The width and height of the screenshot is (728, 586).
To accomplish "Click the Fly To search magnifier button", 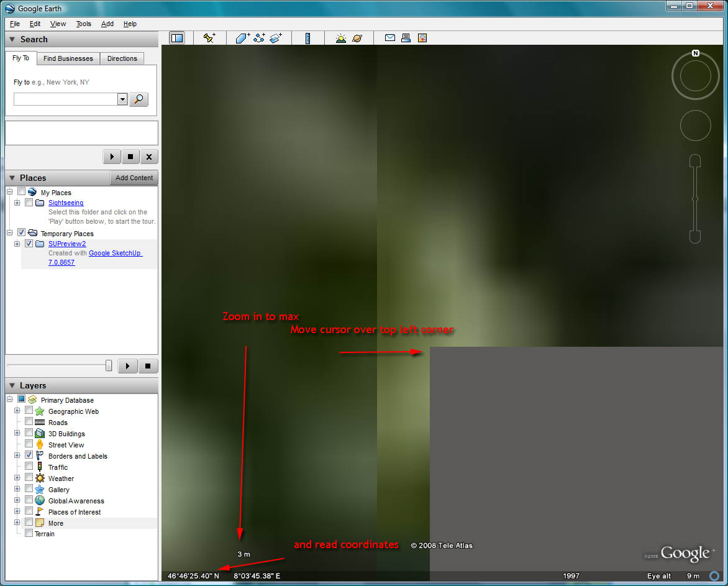I will click(x=139, y=99).
